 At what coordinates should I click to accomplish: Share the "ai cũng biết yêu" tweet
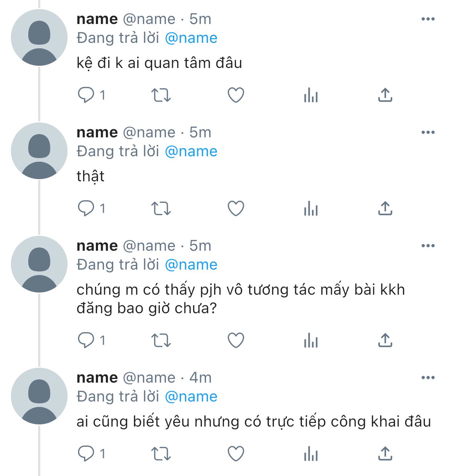pos(385,454)
